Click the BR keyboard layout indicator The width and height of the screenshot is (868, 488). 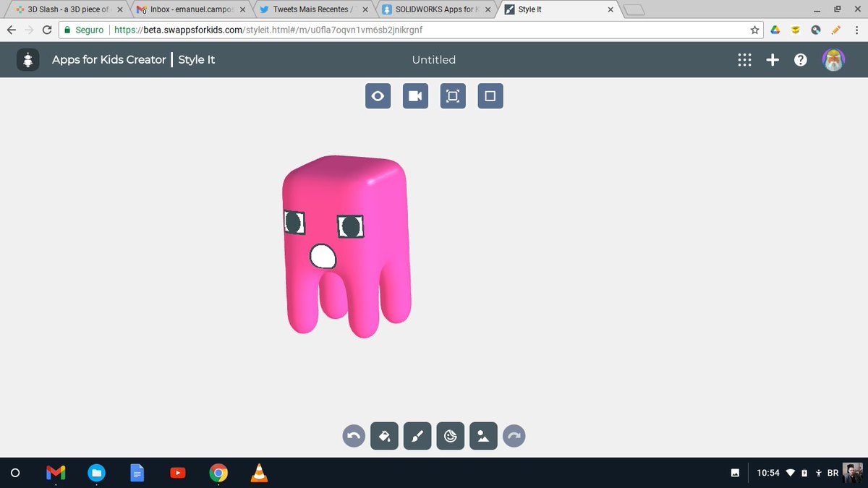[x=833, y=473]
